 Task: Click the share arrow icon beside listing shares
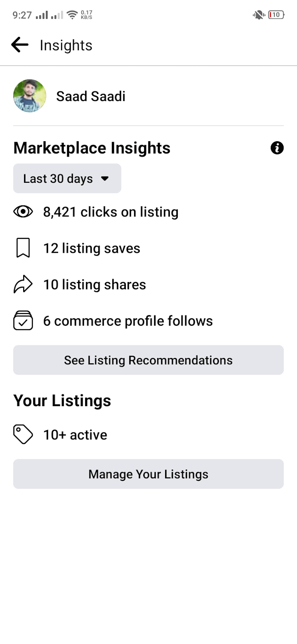pos(23,284)
